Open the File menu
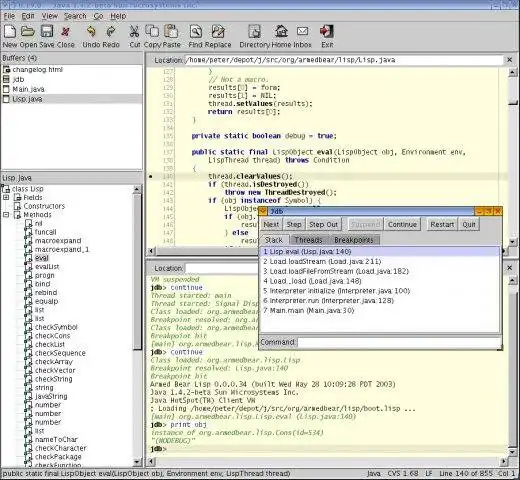Screen dimensions: 520x480 click(9, 16)
